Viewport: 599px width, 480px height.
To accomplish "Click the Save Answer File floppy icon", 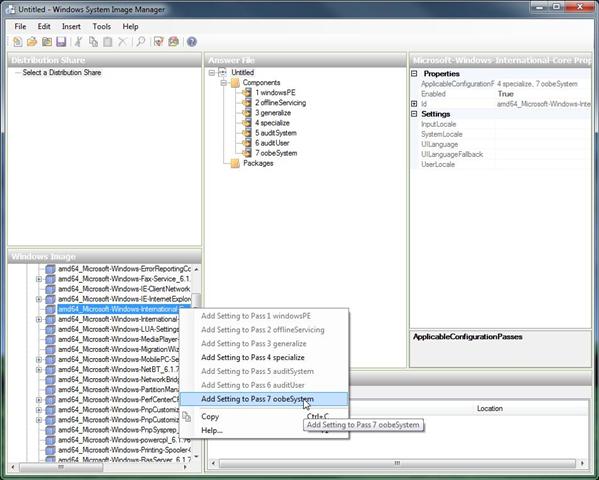I will 61,42.
